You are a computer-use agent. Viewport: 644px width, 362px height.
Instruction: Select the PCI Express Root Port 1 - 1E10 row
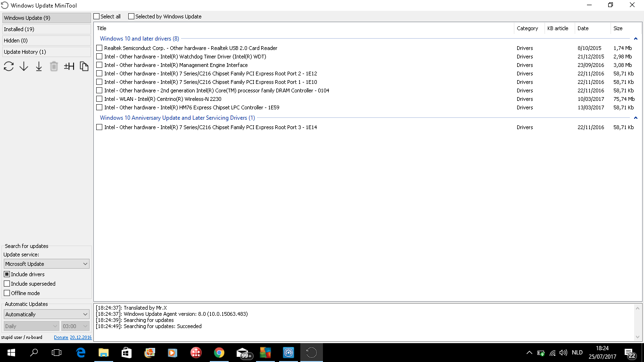pyautogui.click(x=367, y=82)
